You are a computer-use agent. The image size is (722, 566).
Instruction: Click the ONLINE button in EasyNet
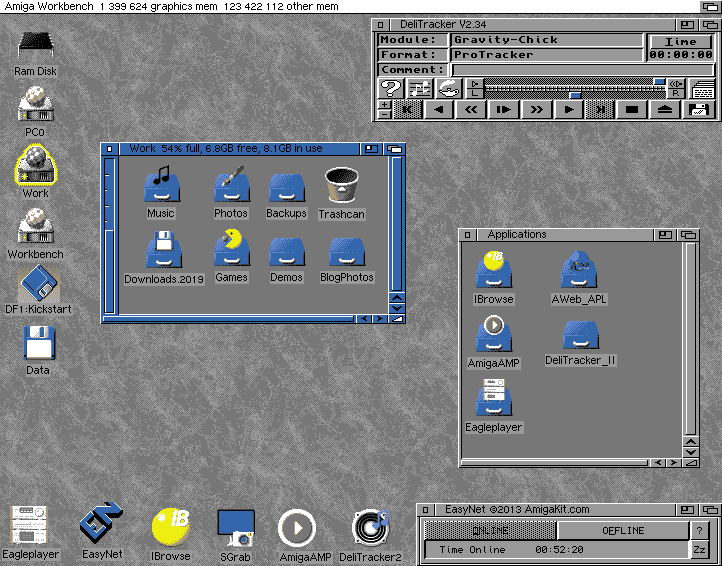(x=490, y=531)
